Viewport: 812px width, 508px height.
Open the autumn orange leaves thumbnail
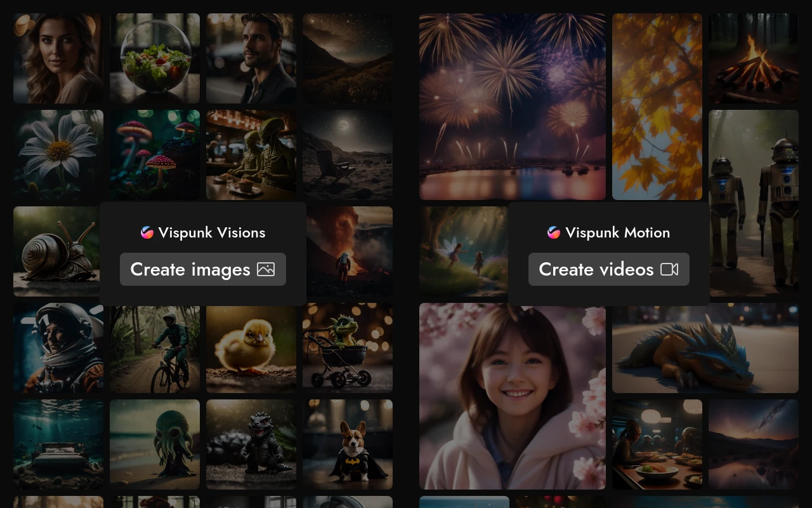click(x=657, y=107)
